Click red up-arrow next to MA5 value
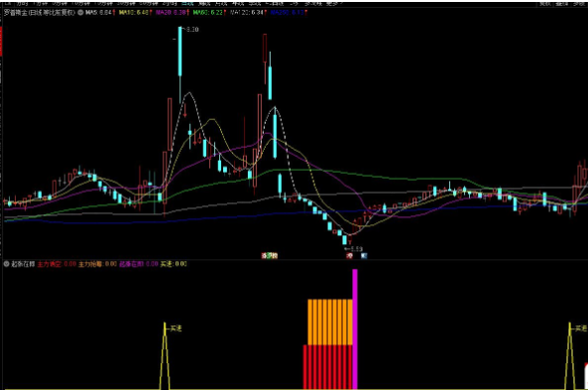588x390 pixels. click(x=114, y=12)
